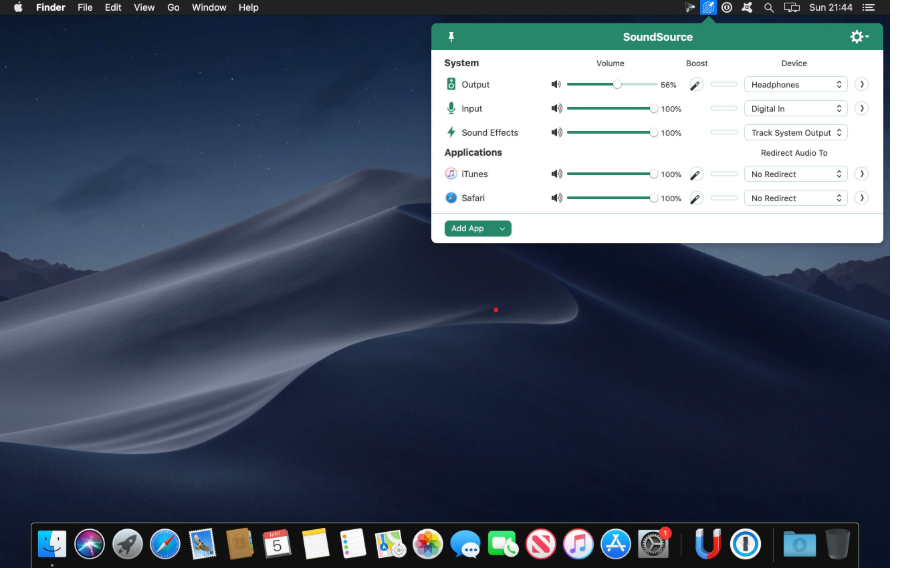Click the Boost wand for Safari
The height and width of the screenshot is (570, 898).
696,198
